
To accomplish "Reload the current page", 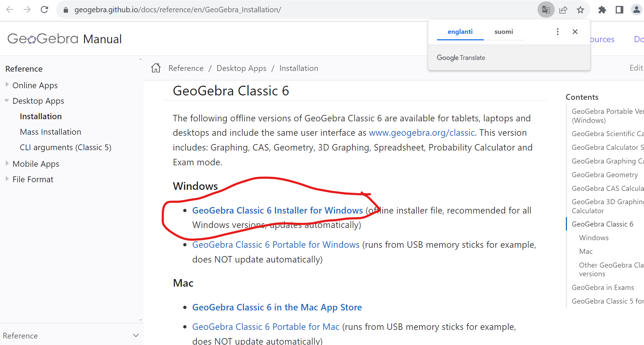I will coord(44,9).
